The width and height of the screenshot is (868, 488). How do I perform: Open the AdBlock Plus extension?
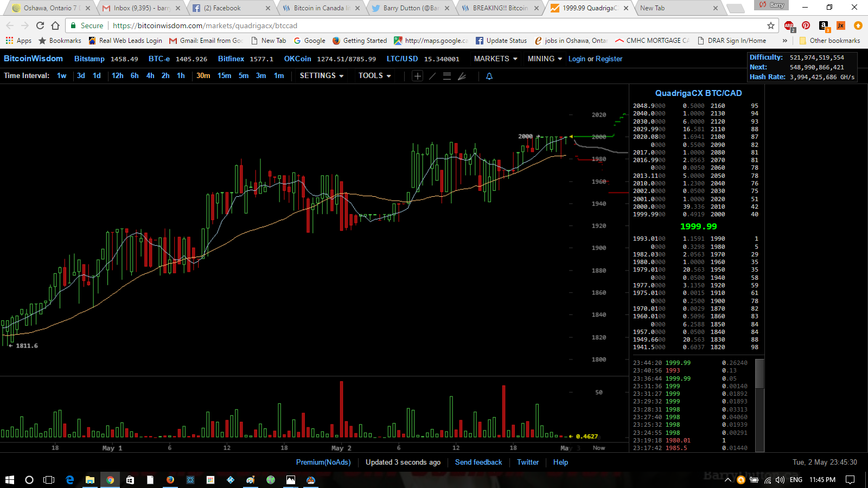point(789,25)
